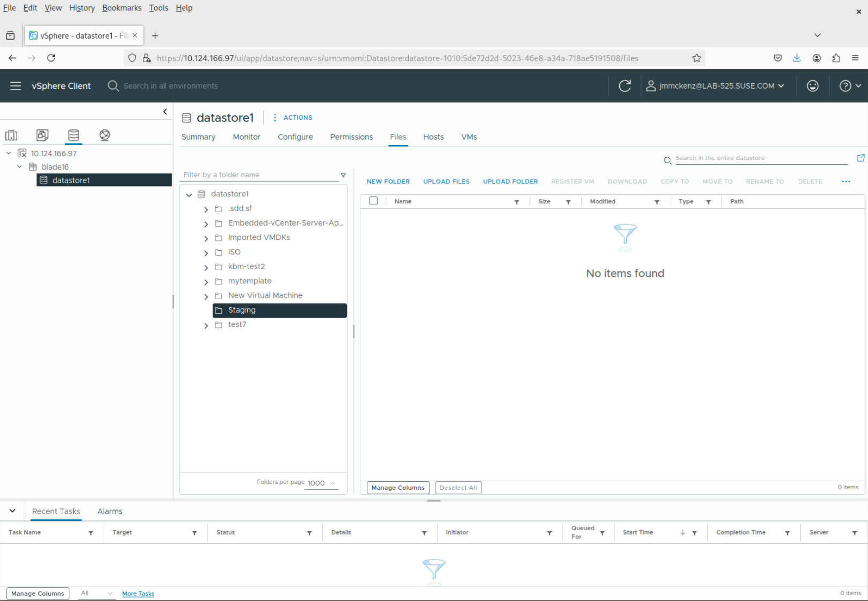Image resolution: width=868 pixels, height=601 pixels.
Task: Reload the browser page
Action: pos(51,58)
